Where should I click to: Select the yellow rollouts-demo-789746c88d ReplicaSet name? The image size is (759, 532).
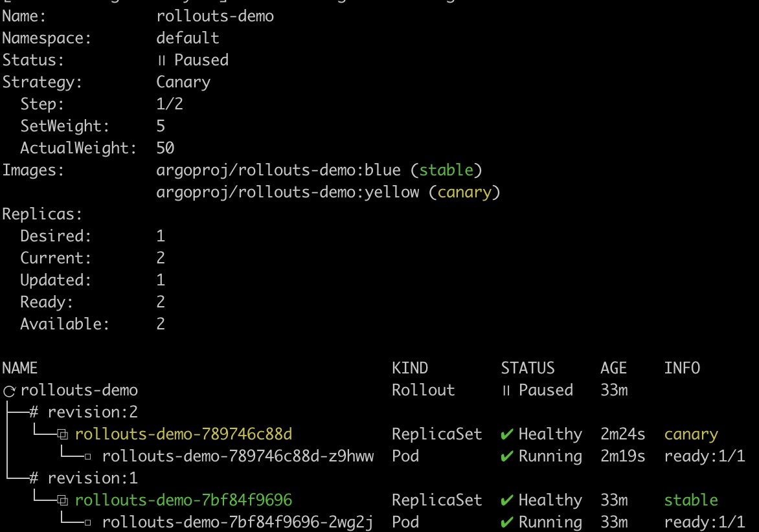pos(183,434)
